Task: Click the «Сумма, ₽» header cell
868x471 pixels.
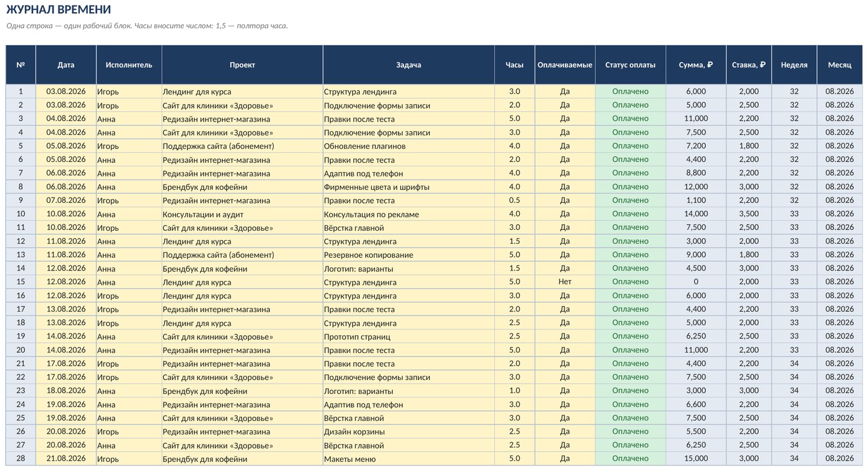Action: coord(696,64)
